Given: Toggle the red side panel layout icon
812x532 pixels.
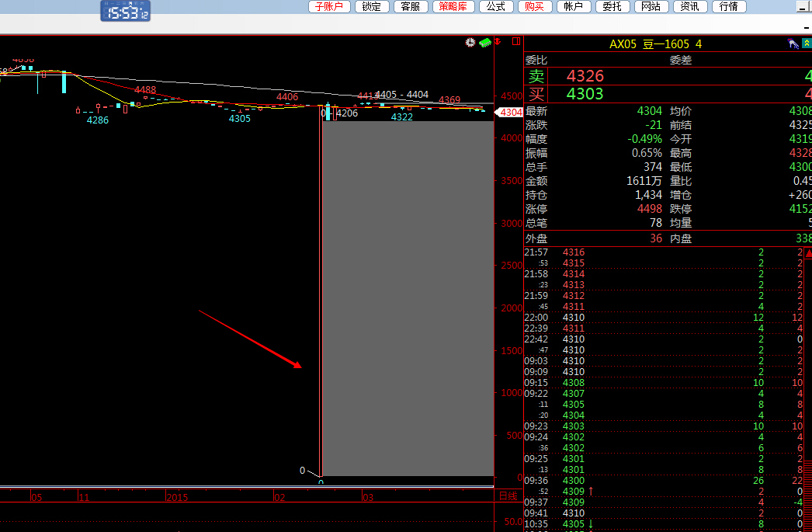Looking at the screenshot, I should pos(516,41).
